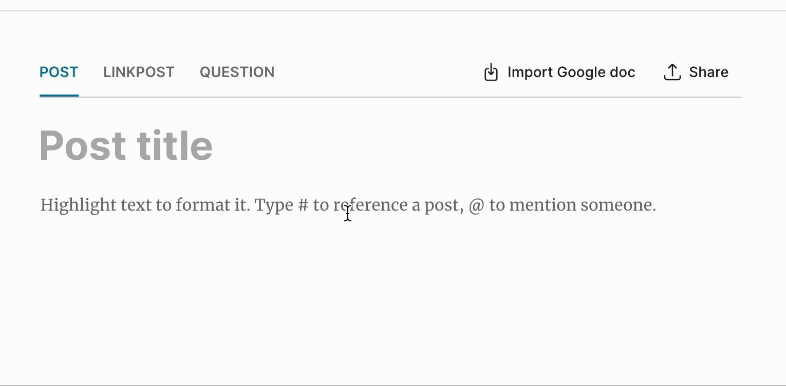
Task: Click the 'Share' text label
Action: tap(708, 72)
